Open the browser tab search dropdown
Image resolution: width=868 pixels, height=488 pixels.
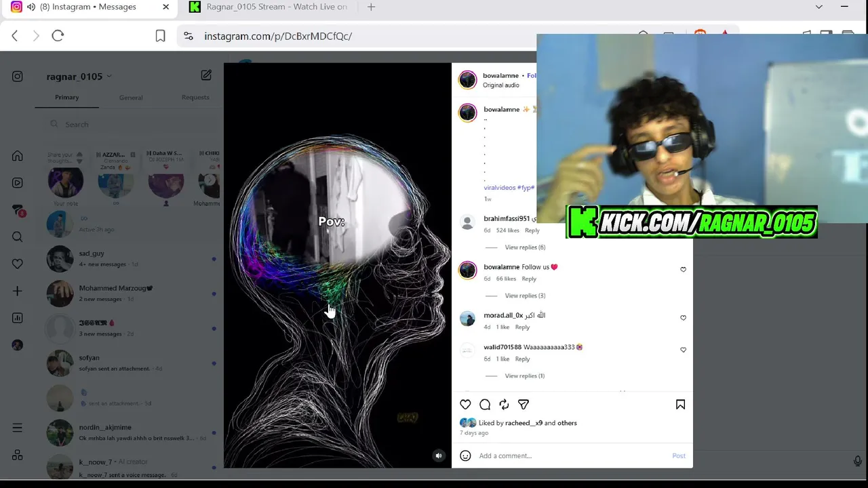[818, 7]
